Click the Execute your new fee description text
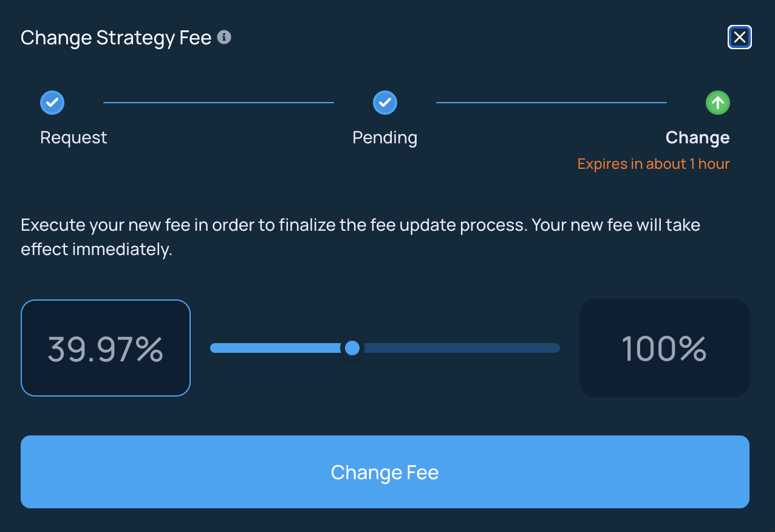 361,225
